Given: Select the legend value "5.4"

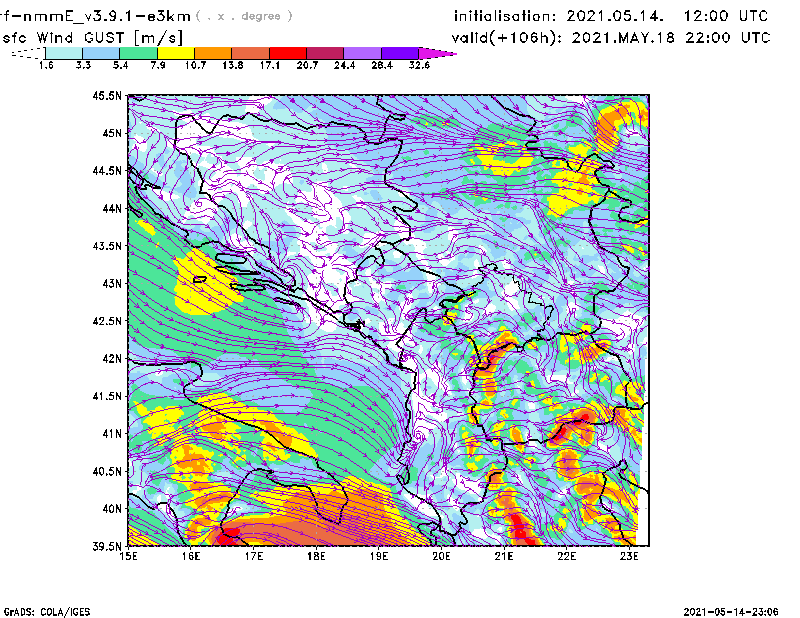Looking at the screenshot, I should 120,65.
